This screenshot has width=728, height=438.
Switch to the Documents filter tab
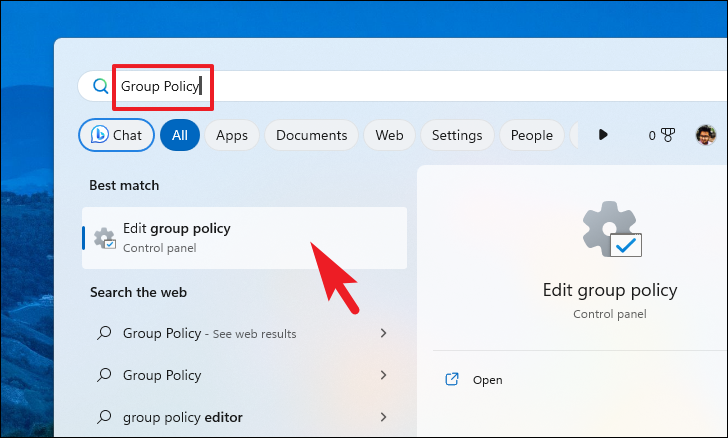(312, 135)
